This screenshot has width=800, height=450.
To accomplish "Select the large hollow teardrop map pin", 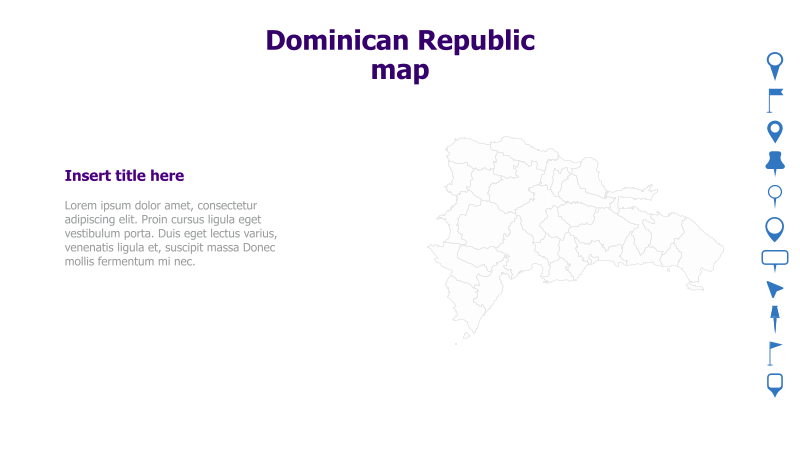I will 774,229.
